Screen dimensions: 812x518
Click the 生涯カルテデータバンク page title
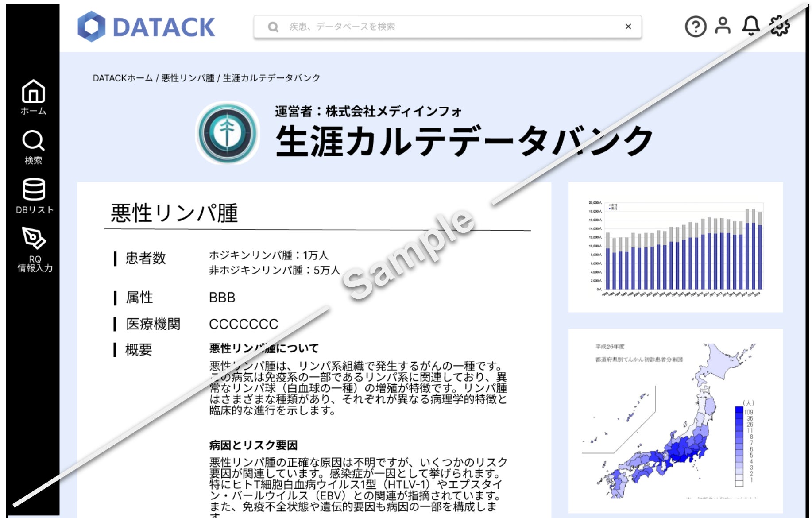(x=464, y=141)
